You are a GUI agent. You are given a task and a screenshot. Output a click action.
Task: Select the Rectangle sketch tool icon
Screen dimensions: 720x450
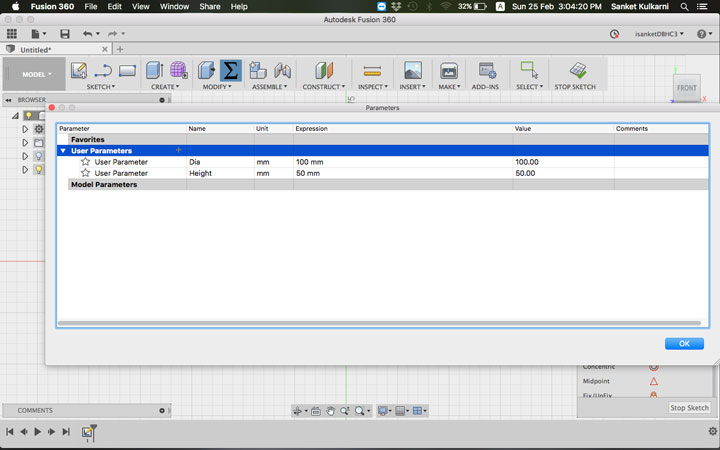127,70
